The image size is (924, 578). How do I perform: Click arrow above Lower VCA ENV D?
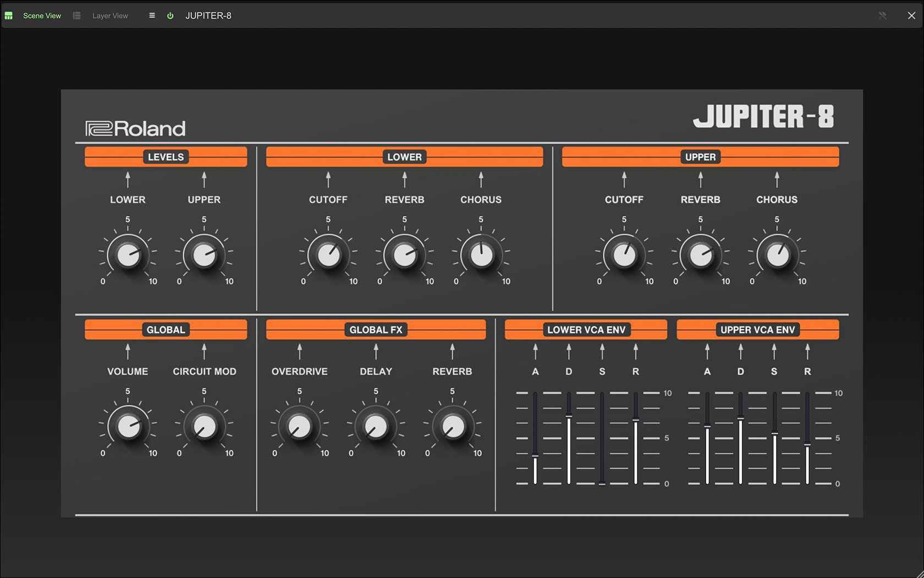coord(569,351)
